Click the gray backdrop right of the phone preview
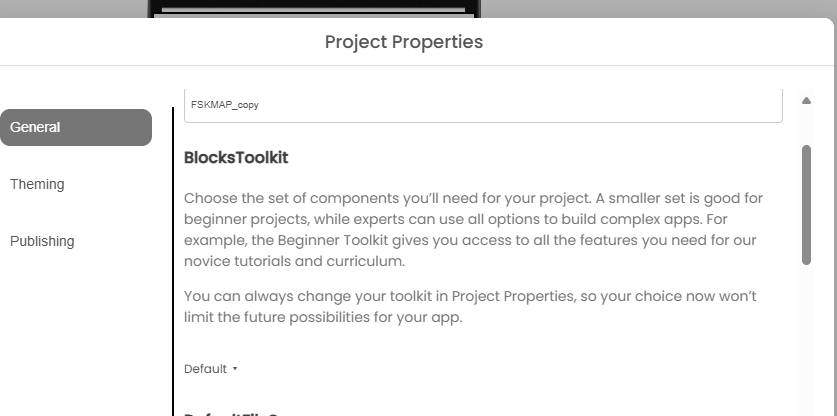 coord(650,8)
